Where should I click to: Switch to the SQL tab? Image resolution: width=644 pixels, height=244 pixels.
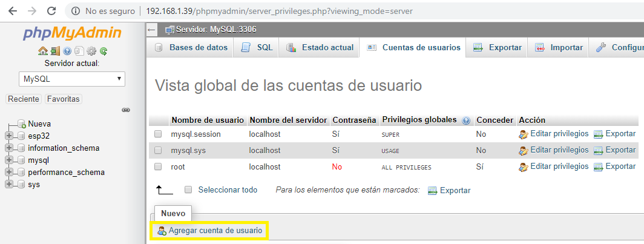point(256,48)
